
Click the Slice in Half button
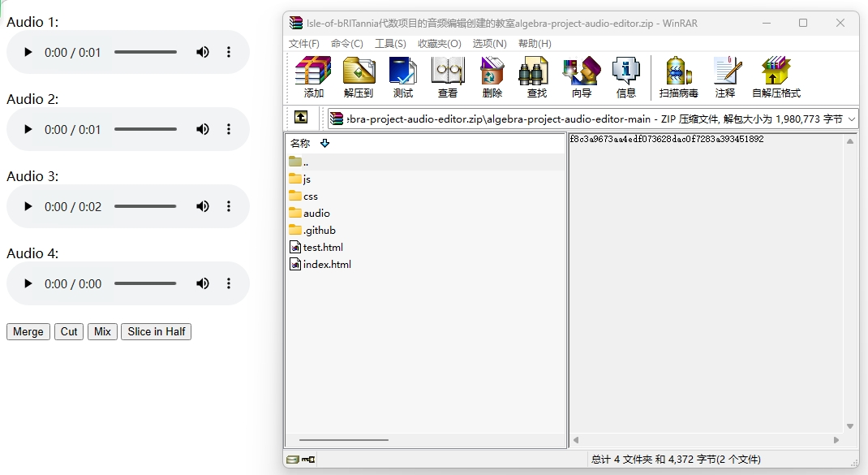tap(156, 331)
